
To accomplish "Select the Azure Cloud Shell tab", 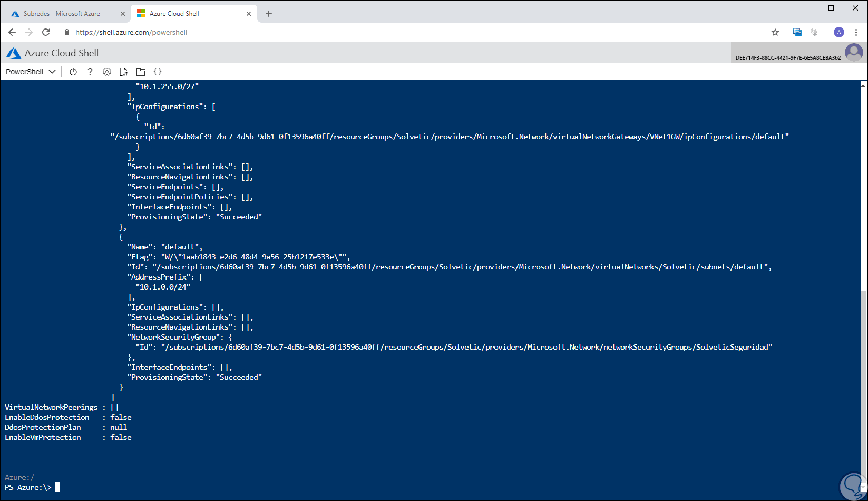I will [x=187, y=14].
